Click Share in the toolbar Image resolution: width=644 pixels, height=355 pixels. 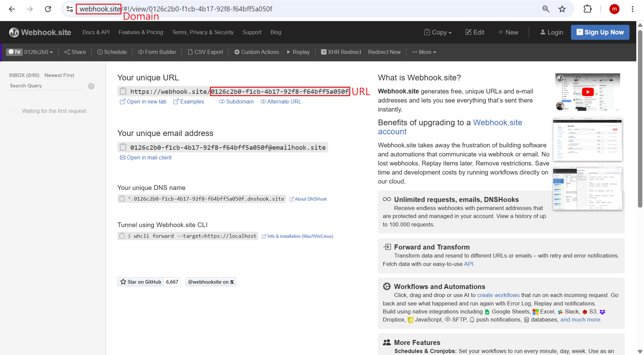[75, 52]
